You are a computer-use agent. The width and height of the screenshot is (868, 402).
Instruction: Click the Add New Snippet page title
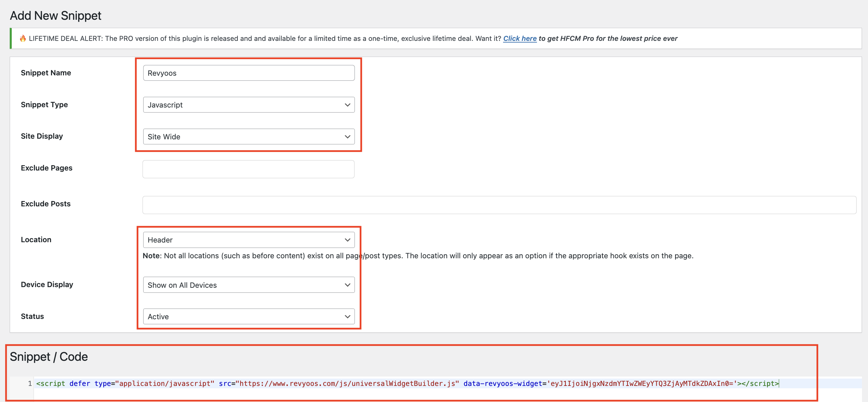click(56, 16)
